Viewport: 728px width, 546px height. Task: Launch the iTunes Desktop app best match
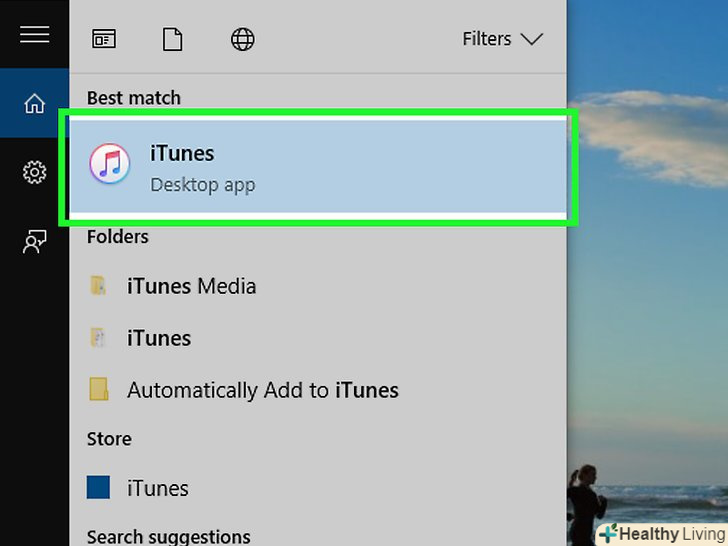click(x=318, y=168)
